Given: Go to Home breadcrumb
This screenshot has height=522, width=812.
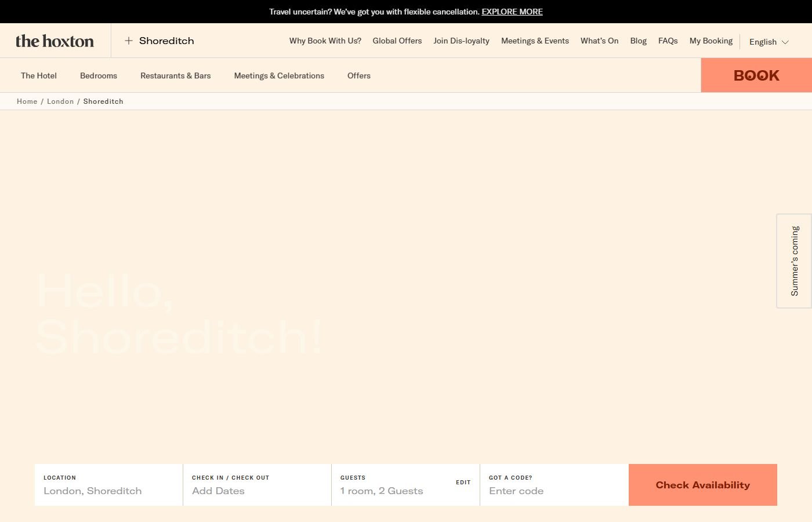Looking at the screenshot, I should click(27, 101).
